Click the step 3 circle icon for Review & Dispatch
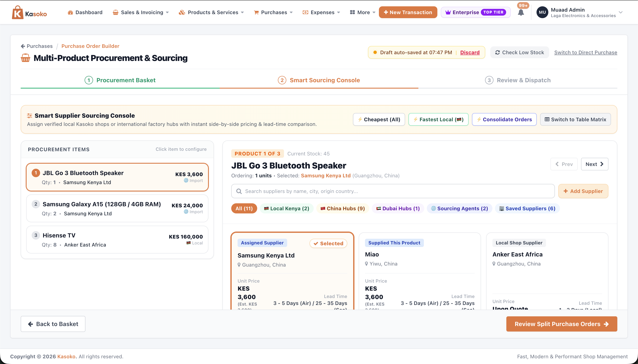 tap(489, 80)
